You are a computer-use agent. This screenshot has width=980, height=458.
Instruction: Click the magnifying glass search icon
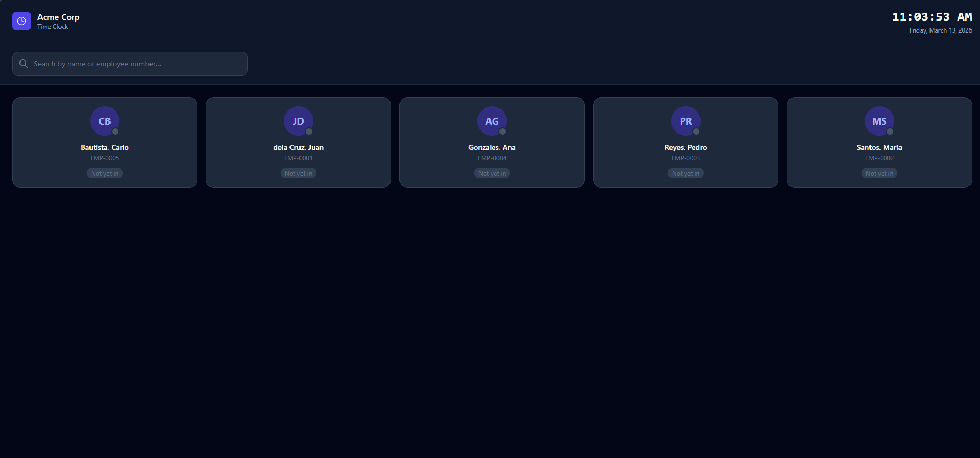[x=24, y=64]
